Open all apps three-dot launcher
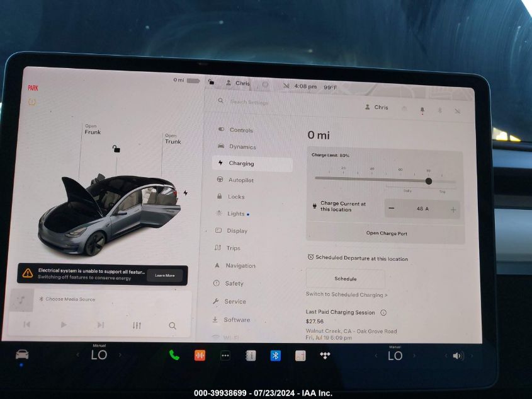Viewport: 532px width, 399px height. point(225,356)
